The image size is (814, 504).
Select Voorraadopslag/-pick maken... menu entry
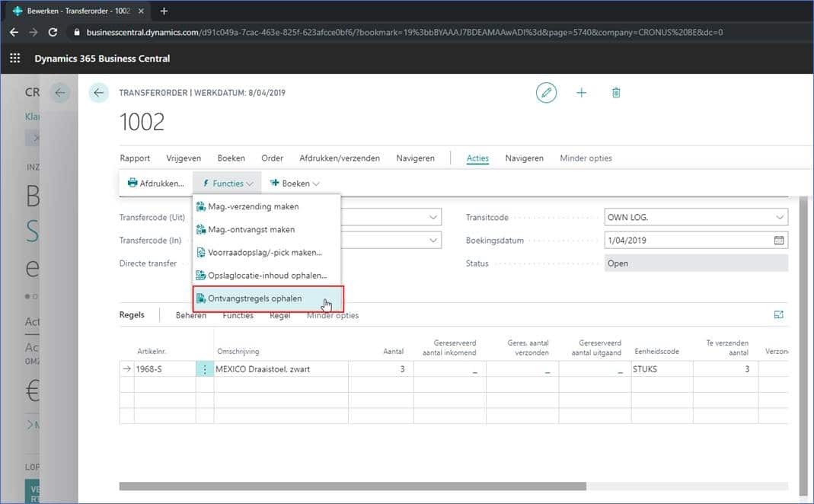click(267, 252)
